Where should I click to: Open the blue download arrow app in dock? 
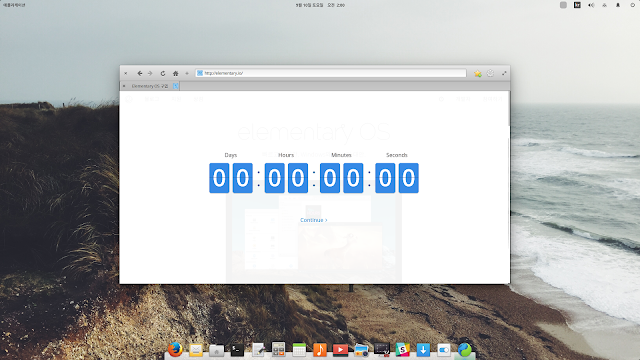coord(423,350)
